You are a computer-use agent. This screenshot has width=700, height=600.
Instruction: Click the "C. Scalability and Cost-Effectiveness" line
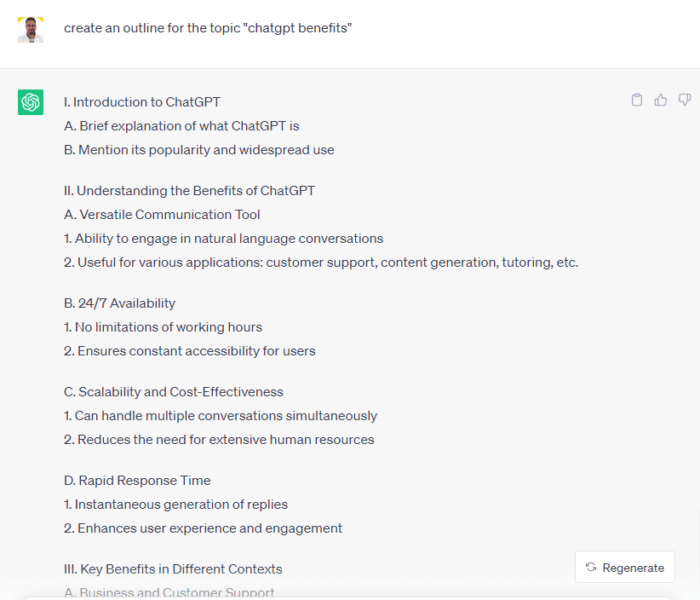[174, 392]
